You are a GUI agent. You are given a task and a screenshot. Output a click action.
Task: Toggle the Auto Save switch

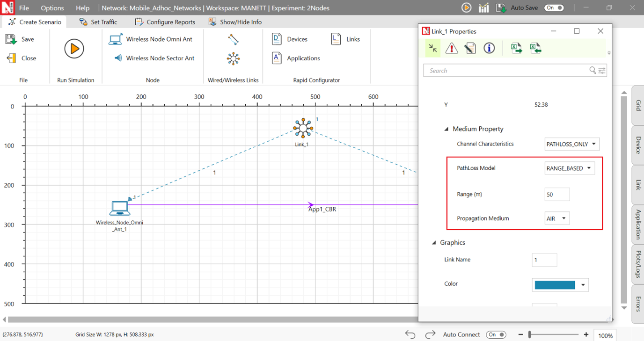[x=554, y=8]
